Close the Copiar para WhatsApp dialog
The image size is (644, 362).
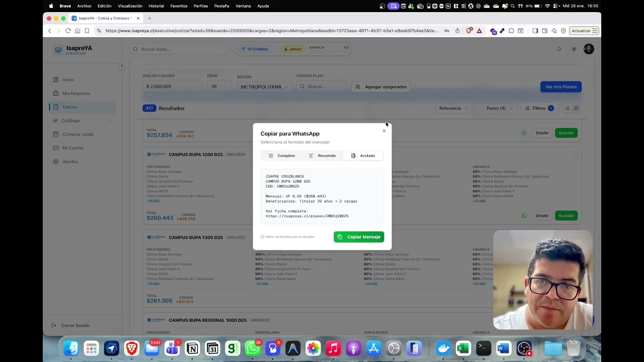[x=384, y=131]
